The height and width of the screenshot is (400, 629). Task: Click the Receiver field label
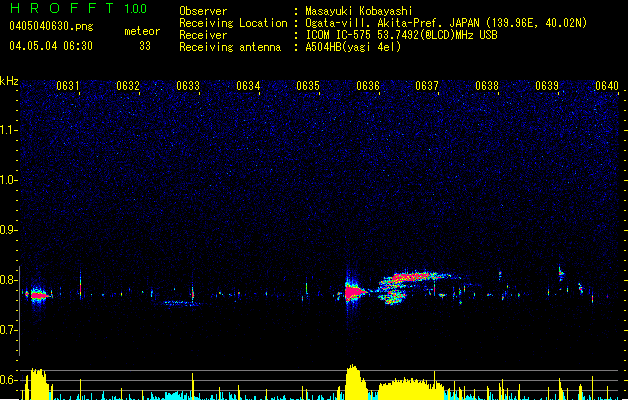(x=203, y=35)
